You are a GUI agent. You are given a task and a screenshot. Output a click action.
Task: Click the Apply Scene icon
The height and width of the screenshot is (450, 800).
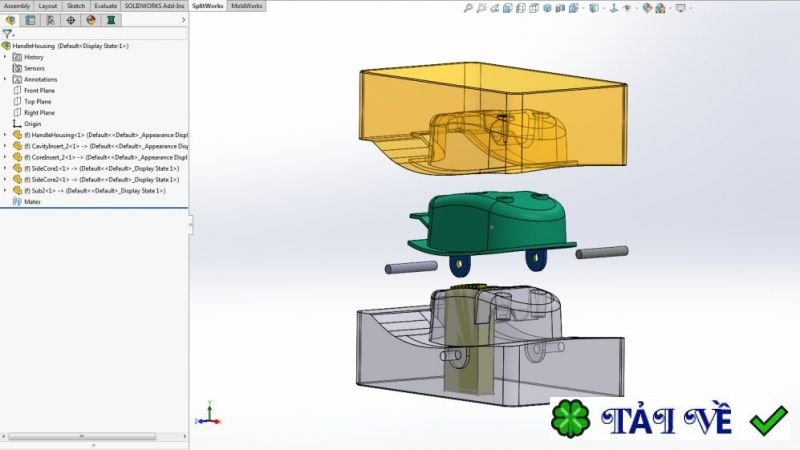pyautogui.click(x=661, y=8)
